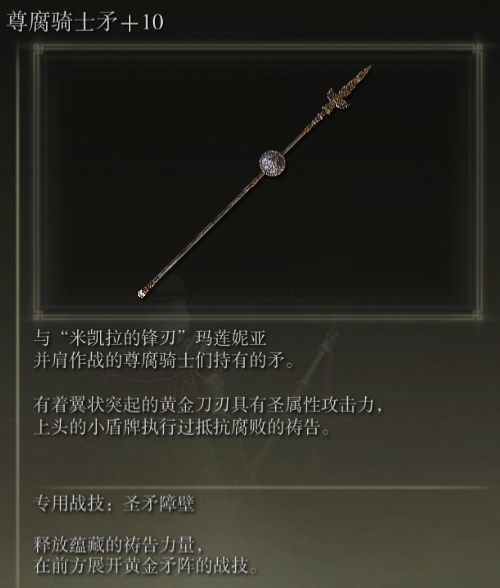500x588 pixels.
Task: Click the faint background character's weapon
Action: pos(319,360)
